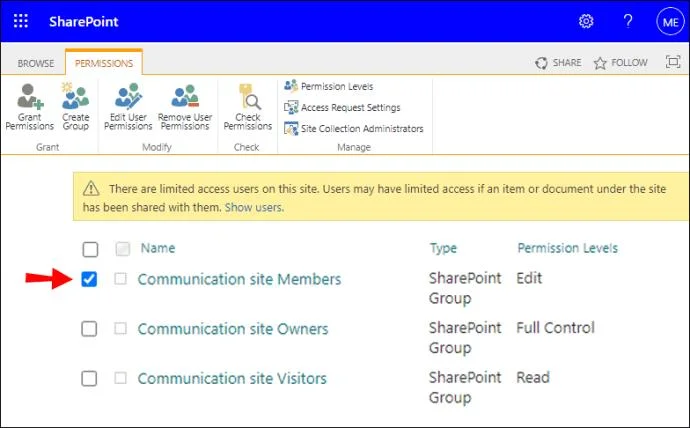690x428 pixels.
Task: Click the small gray box beside Name header
Action: 123,249
